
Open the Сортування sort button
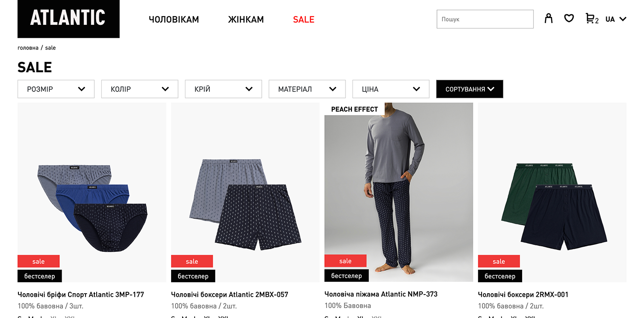470,89
